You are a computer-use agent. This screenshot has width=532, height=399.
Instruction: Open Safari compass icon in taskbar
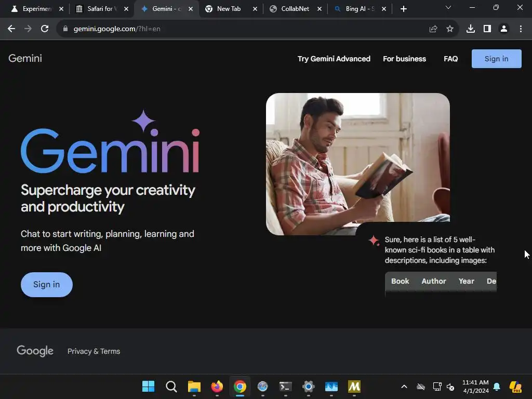coord(262,386)
